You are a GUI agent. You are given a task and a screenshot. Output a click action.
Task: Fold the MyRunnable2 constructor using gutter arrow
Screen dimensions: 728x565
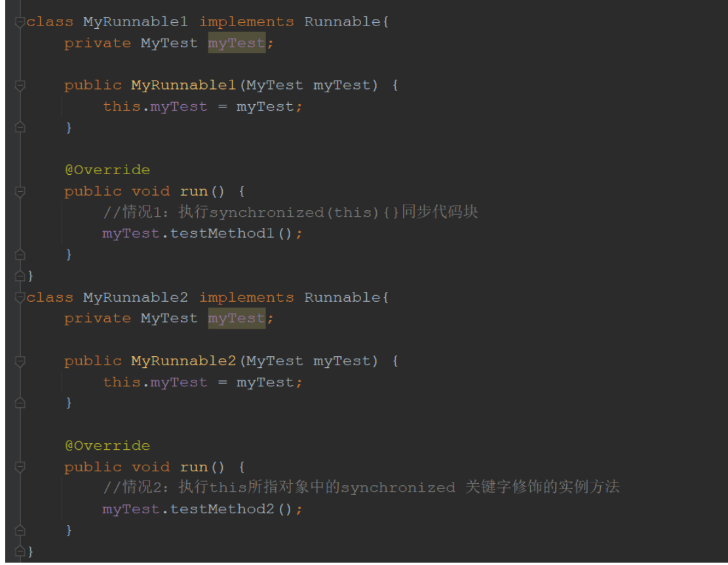pos(20,361)
